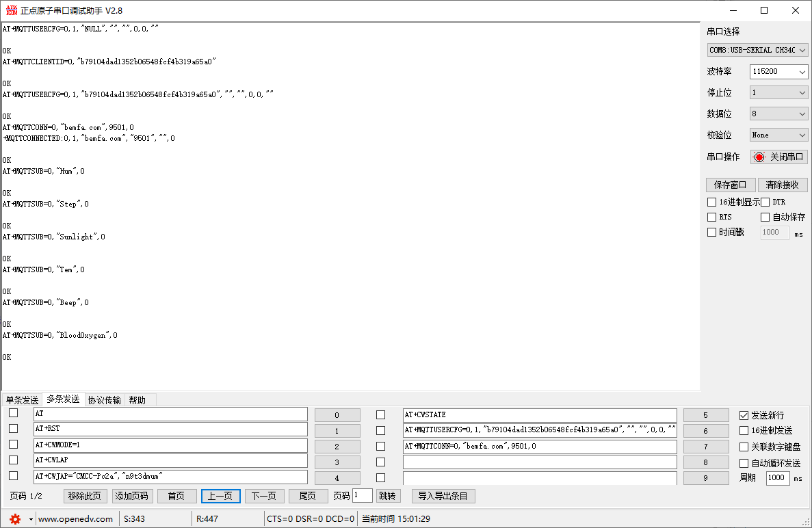Viewport: 812px width, 528px height.
Task: Expand the parity None dropdown
Action: pos(779,135)
